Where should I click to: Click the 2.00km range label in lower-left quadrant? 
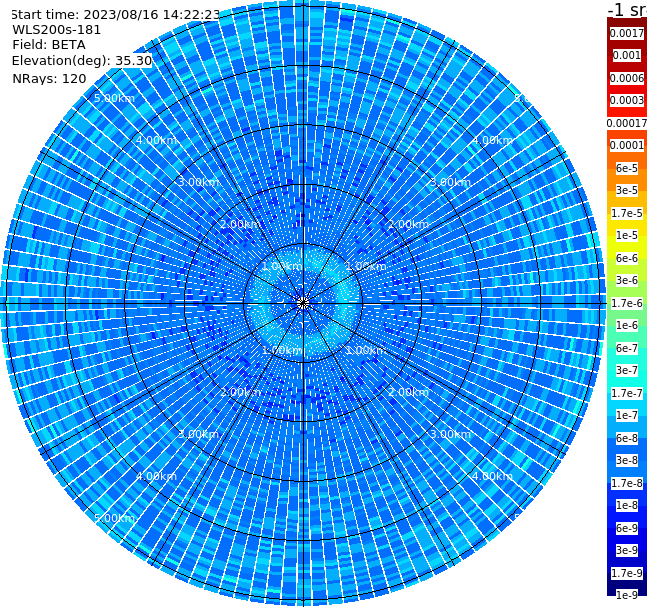241,392
